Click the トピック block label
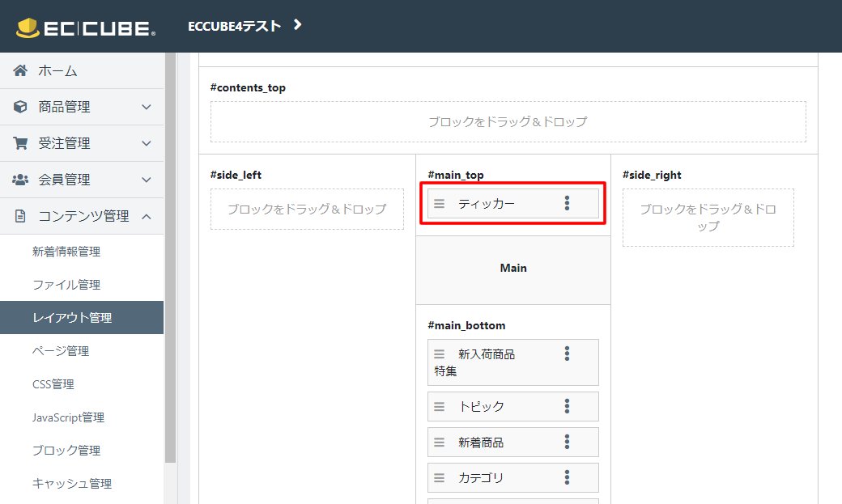This screenshot has height=504, width=842. 481,407
